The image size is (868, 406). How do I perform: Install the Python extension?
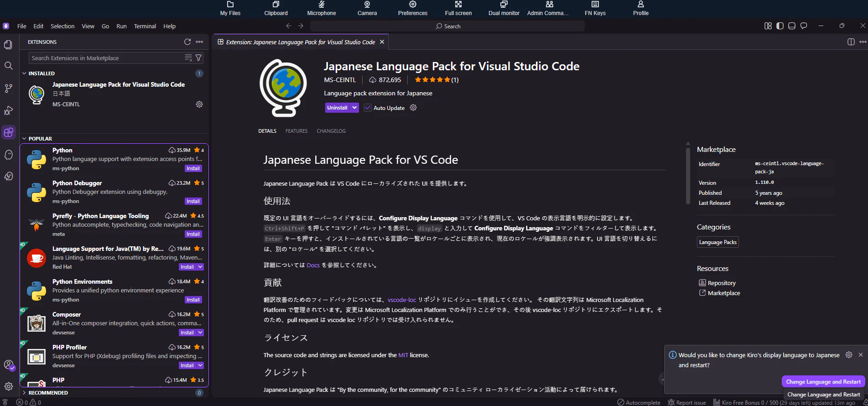[x=193, y=168]
